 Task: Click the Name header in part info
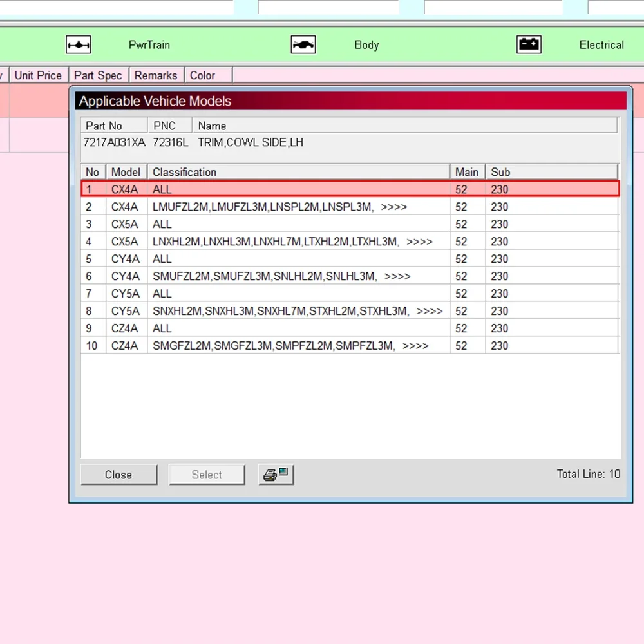(405, 126)
